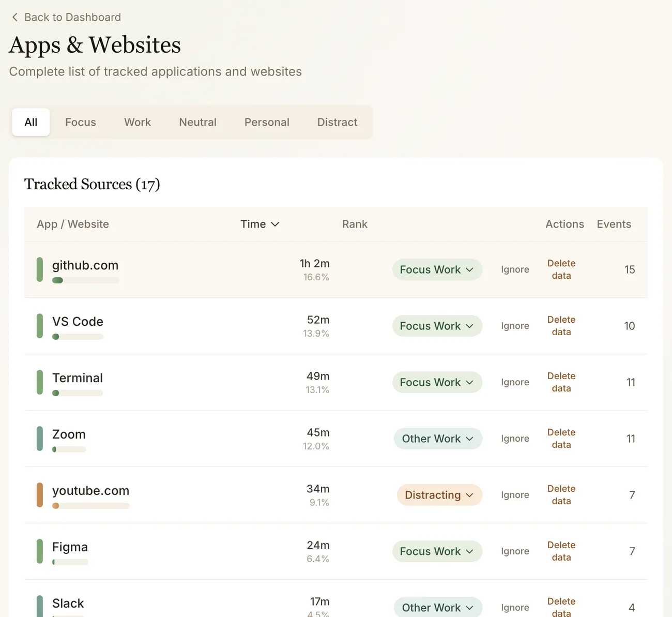Click the Events column header
The image size is (672, 617).
pyautogui.click(x=614, y=224)
